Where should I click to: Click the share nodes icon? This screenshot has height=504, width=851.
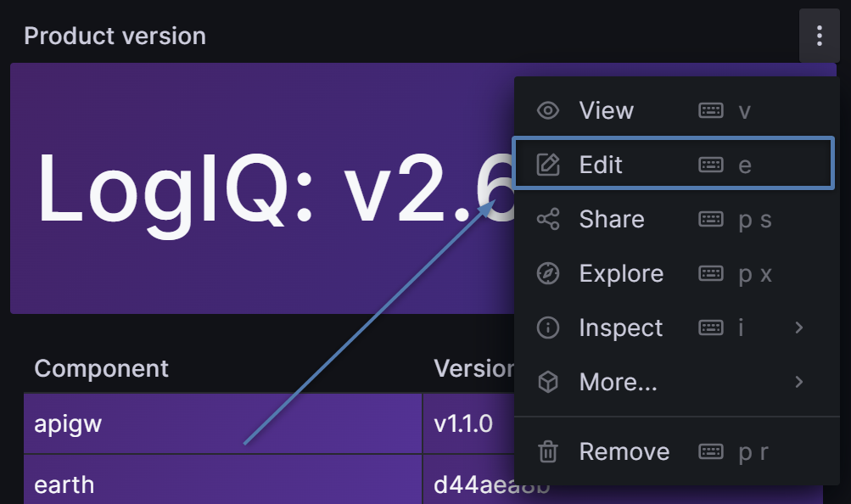coord(549,220)
